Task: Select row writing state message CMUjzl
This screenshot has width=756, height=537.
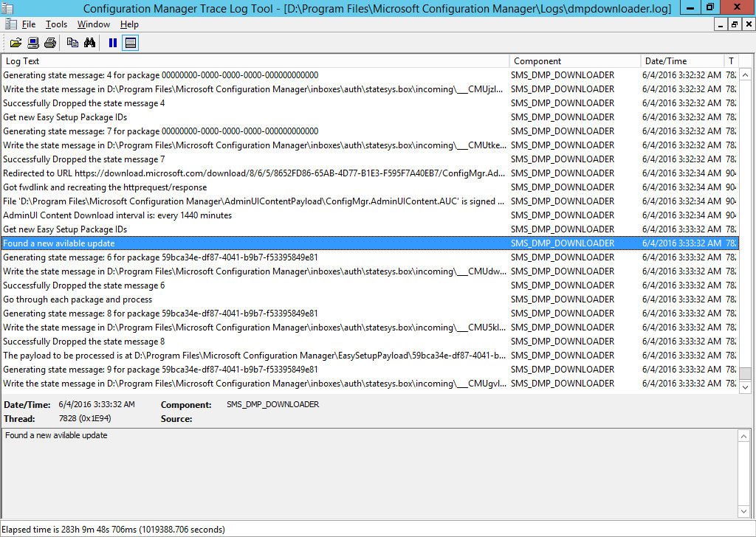Action: (370, 89)
